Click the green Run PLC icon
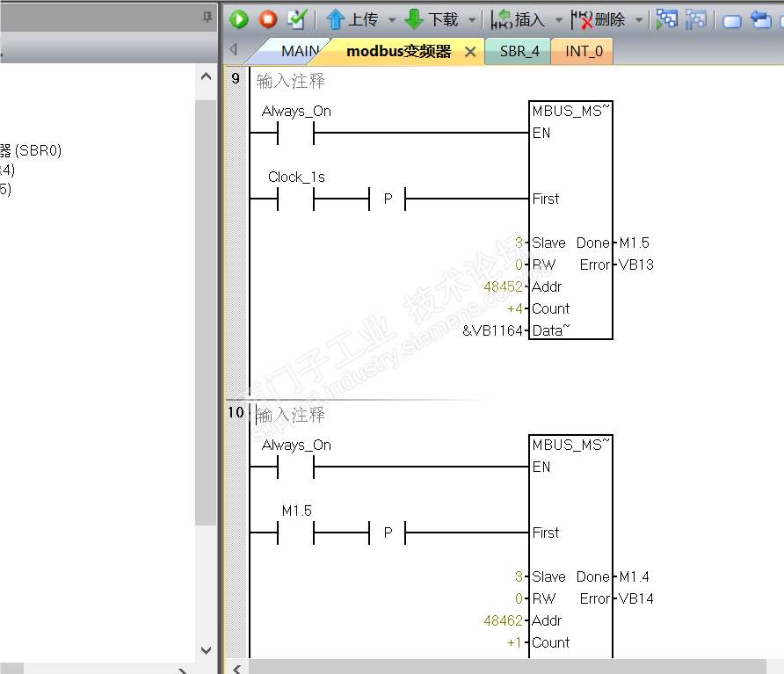The width and height of the screenshot is (784, 674). point(239,19)
